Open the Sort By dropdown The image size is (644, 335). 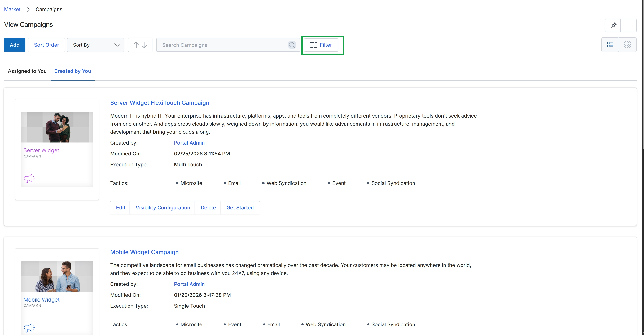[95, 45]
